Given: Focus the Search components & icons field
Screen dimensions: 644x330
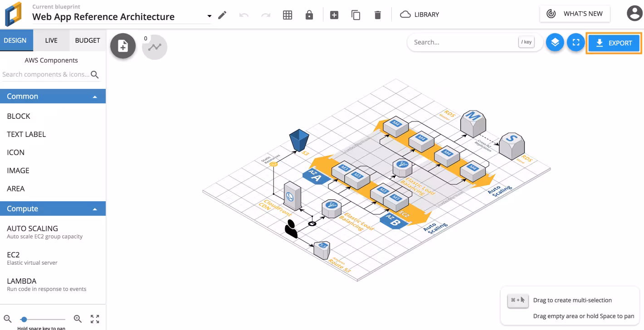Looking at the screenshot, I should coord(46,74).
